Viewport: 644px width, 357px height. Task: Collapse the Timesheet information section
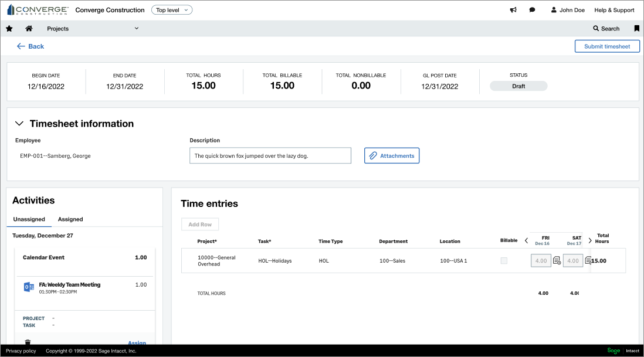coord(19,124)
